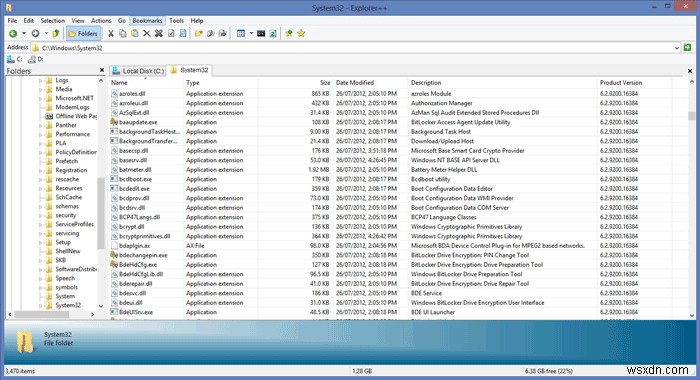Sort by the Name column header
This screenshot has width=700, height=380.
point(146,83)
